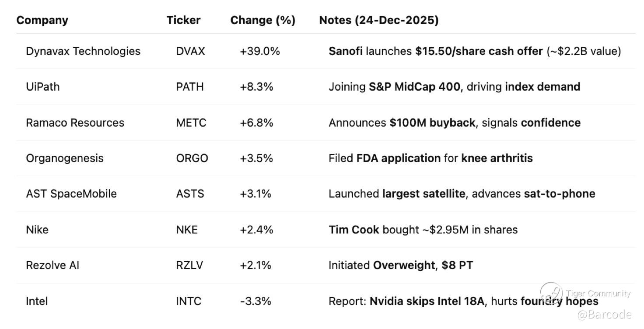Viewport: 644px width, 329px height.
Task: Click the RZLV ticker symbol
Action: (x=189, y=265)
